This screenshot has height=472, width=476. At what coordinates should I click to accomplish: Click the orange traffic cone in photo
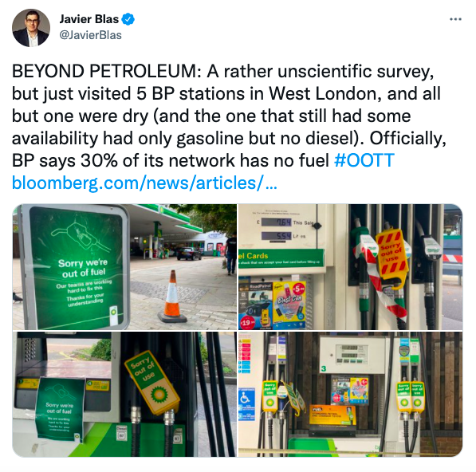172,297
